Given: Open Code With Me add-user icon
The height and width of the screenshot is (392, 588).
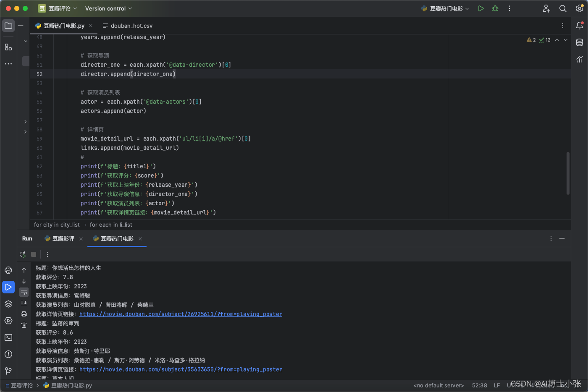Looking at the screenshot, I should click(x=546, y=8).
